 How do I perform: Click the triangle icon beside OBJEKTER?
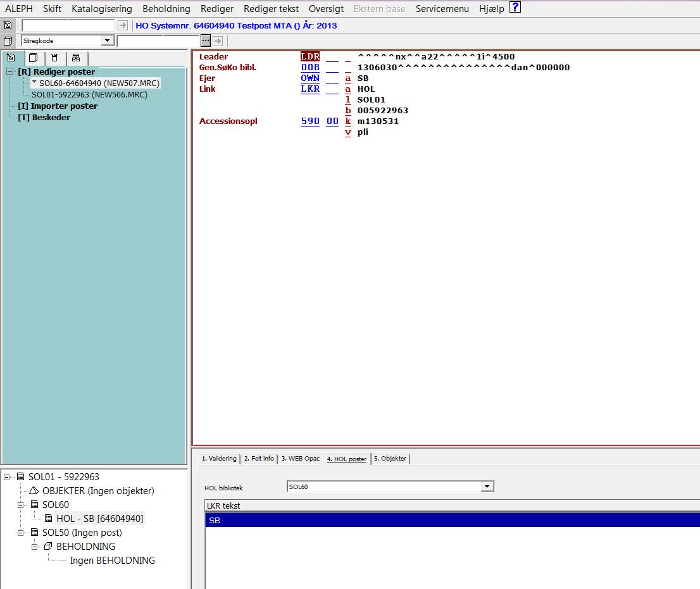coord(34,491)
